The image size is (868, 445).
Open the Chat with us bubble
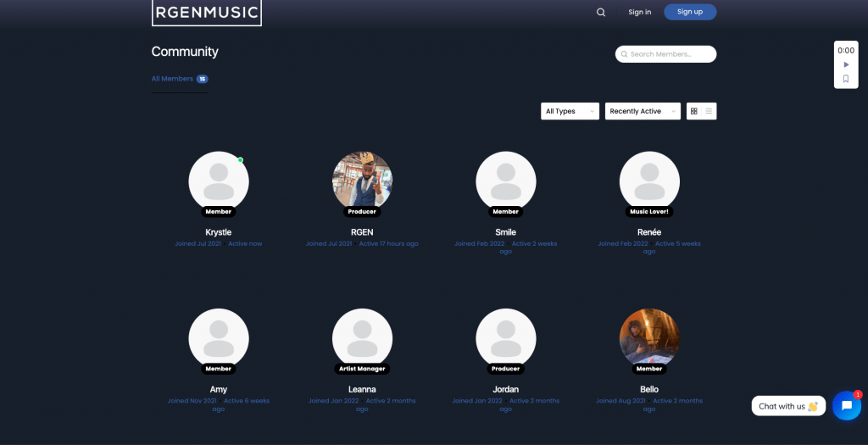coord(787,406)
